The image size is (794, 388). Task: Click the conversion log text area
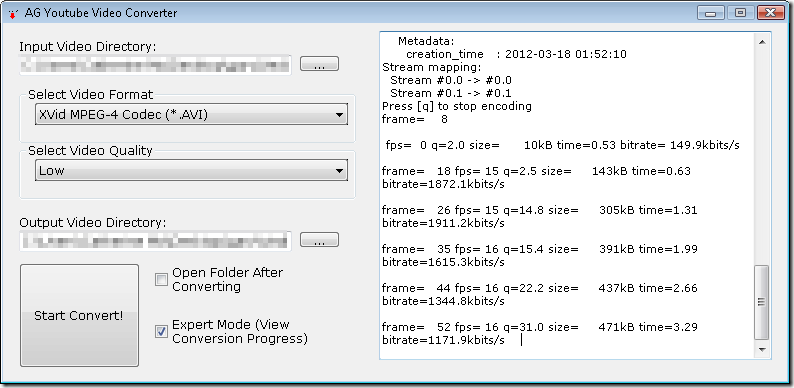coord(567,196)
